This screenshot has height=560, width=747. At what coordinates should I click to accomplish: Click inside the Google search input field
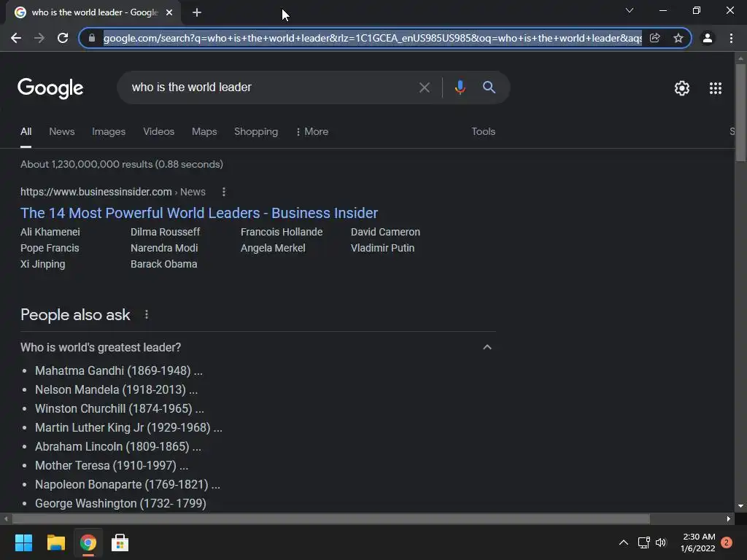coord(269,87)
